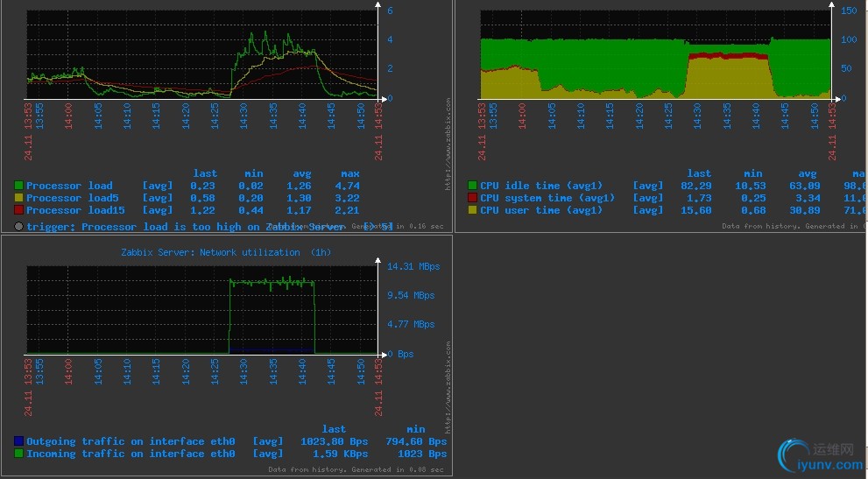The image size is (868, 479).
Task: Click the CPU idle time (avg1) label
Action: point(540,186)
